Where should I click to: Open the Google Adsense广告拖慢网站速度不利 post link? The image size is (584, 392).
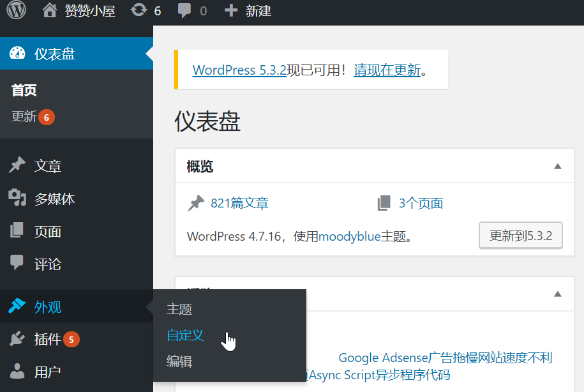(445, 358)
